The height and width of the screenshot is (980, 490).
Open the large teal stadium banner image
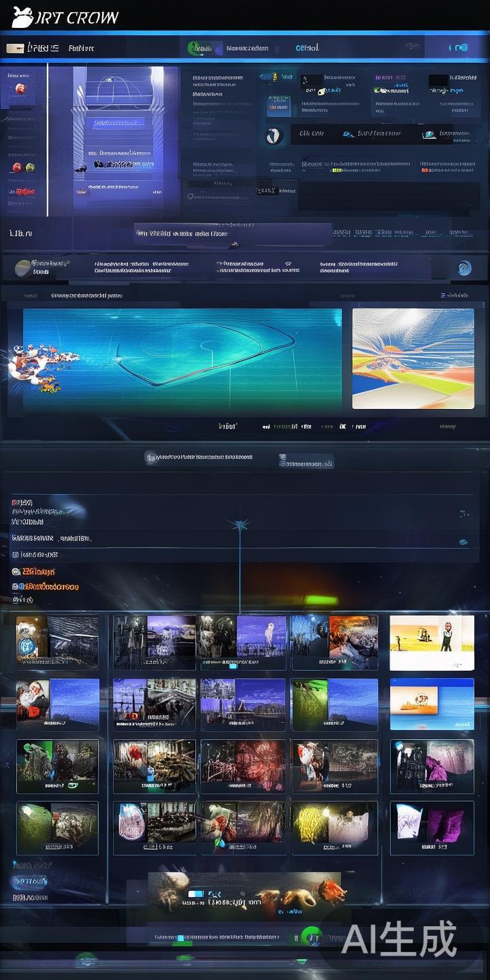point(182,359)
